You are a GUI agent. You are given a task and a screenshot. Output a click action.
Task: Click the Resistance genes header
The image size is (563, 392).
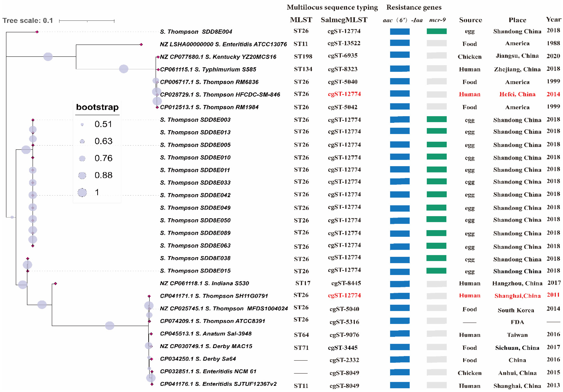click(414, 7)
